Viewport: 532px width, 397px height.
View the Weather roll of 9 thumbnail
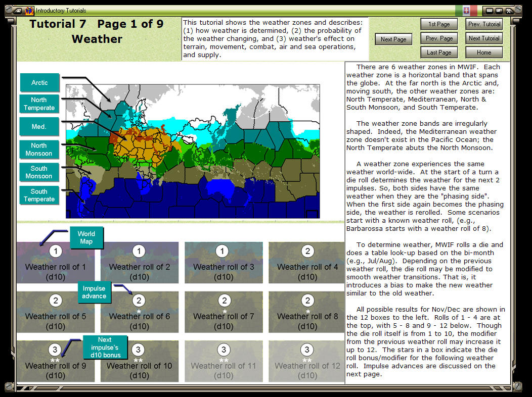click(56, 361)
